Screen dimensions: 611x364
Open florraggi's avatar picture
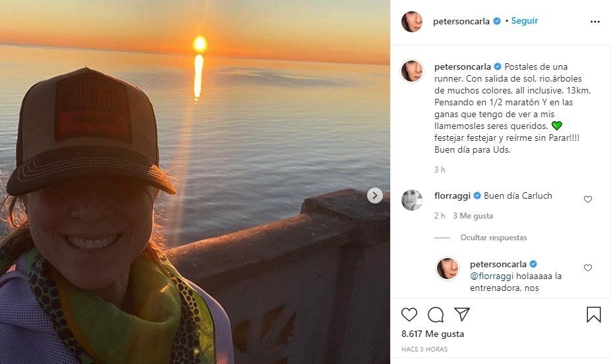click(412, 199)
